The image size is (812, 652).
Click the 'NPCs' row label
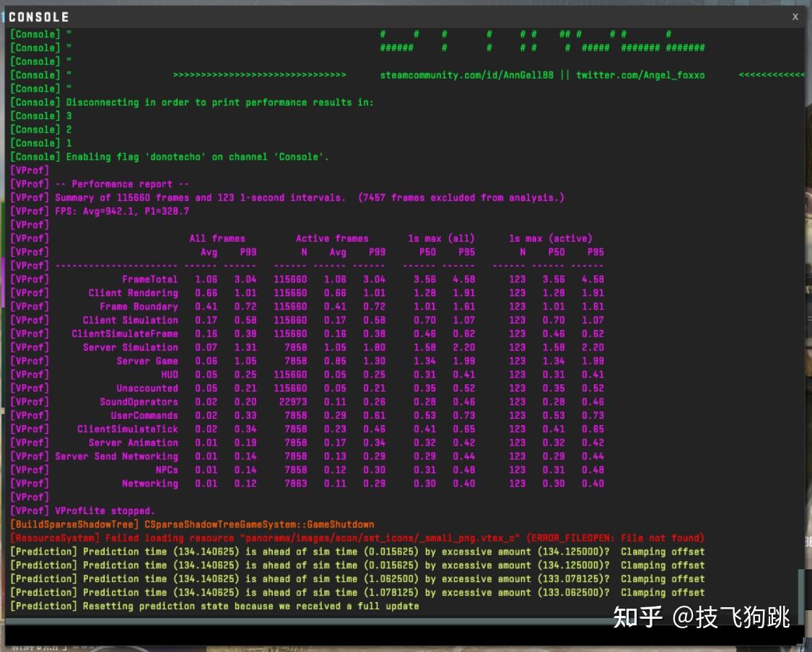coord(167,470)
